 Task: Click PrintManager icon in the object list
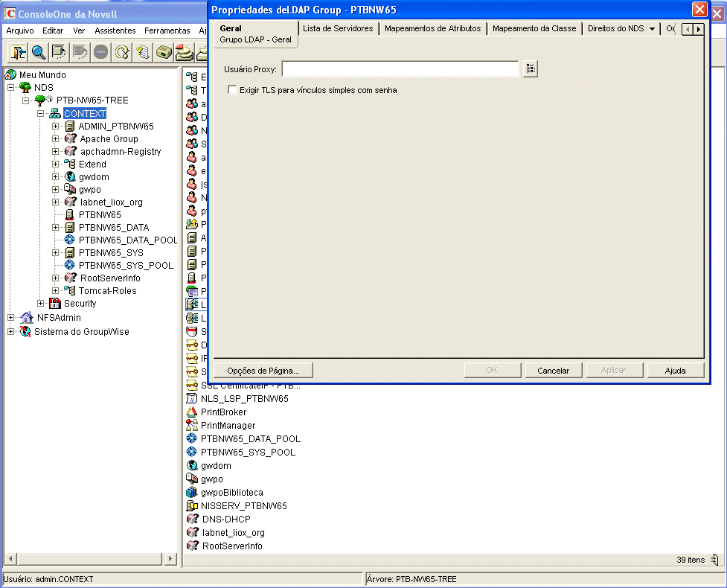coord(191,425)
